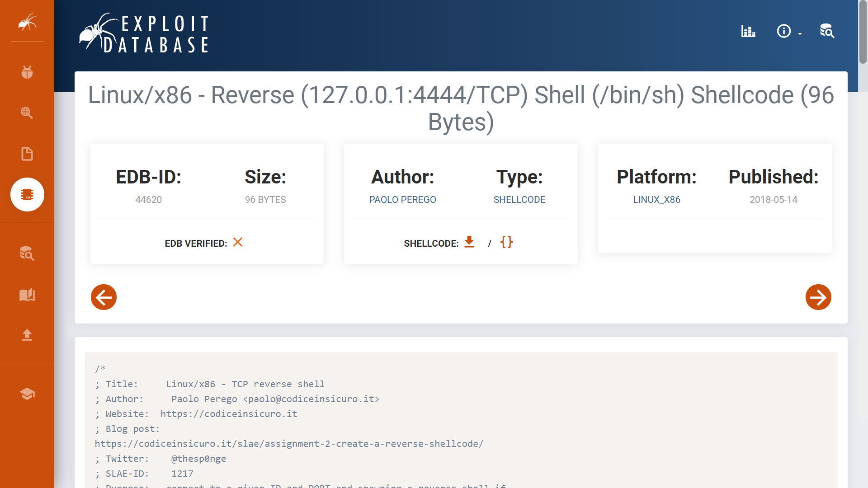Open the LINUX_X86 platform link
Screen dimensions: 868x488
tap(656, 200)
